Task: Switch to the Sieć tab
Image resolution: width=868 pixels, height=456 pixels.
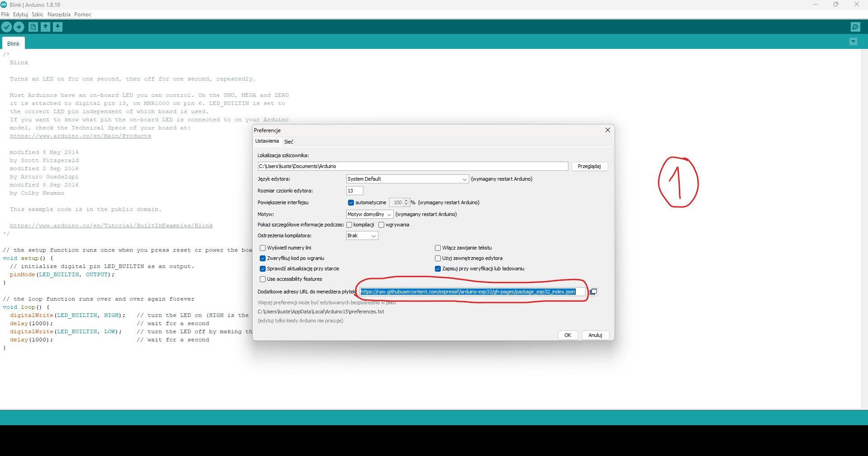Action: click(x=289, y=142)
